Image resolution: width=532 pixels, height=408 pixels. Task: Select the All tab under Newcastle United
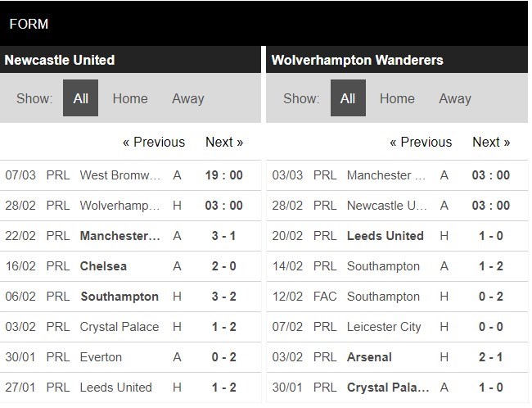click(80, 98)
